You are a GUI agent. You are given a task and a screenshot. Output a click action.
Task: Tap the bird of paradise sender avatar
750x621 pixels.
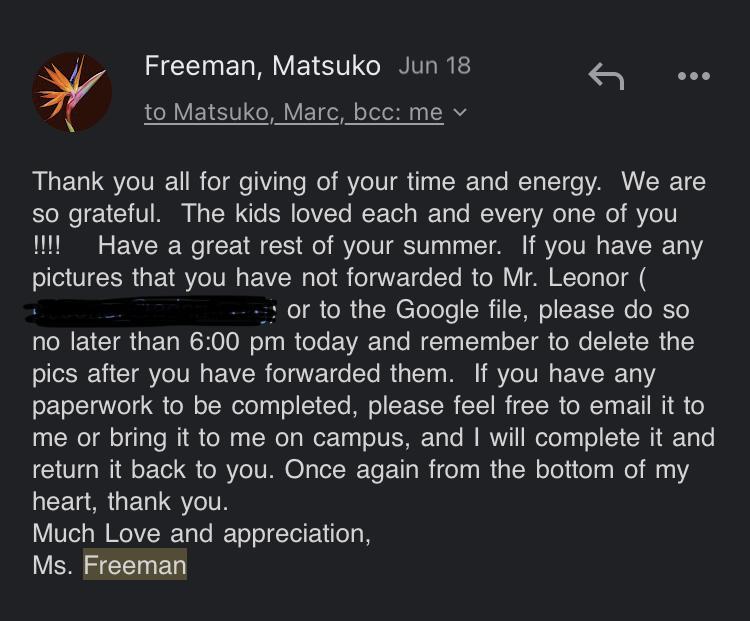click(72, 92)
